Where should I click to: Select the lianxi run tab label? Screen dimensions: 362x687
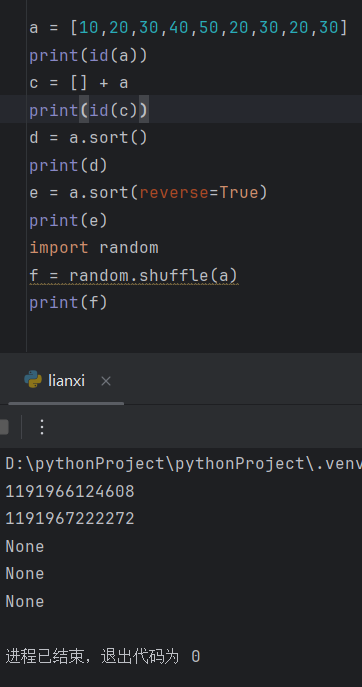[66, 381]
